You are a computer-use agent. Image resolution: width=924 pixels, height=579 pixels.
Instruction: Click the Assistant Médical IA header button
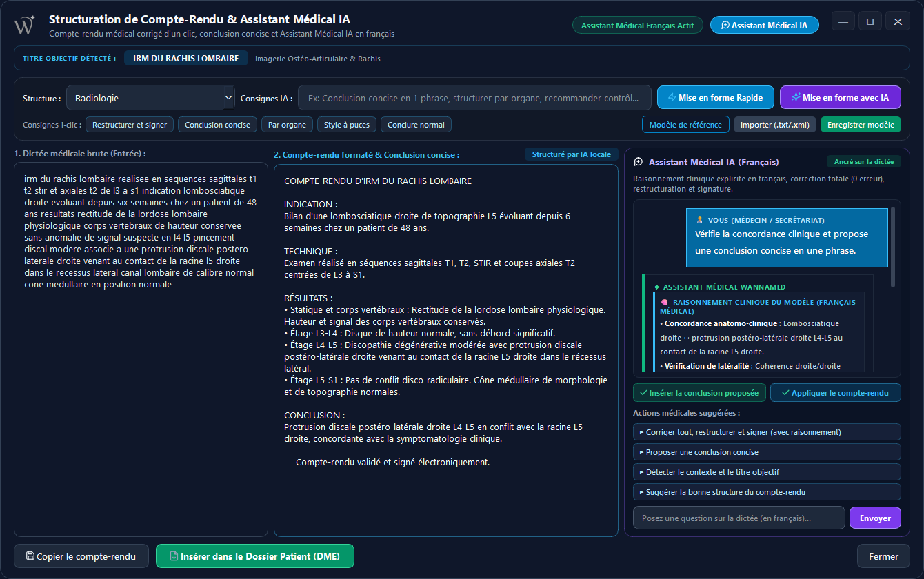tap(764, 25)
